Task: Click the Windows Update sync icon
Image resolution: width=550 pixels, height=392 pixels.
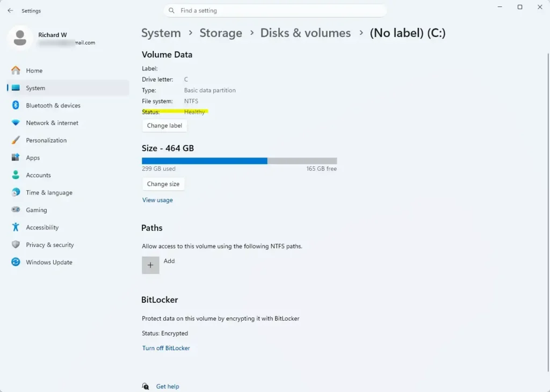Action: 16,262
